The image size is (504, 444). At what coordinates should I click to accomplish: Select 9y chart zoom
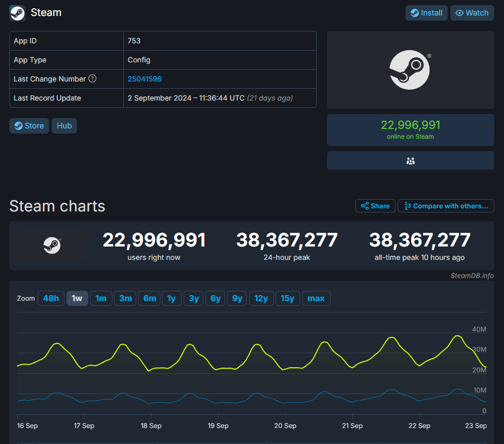tap(237, 298)
